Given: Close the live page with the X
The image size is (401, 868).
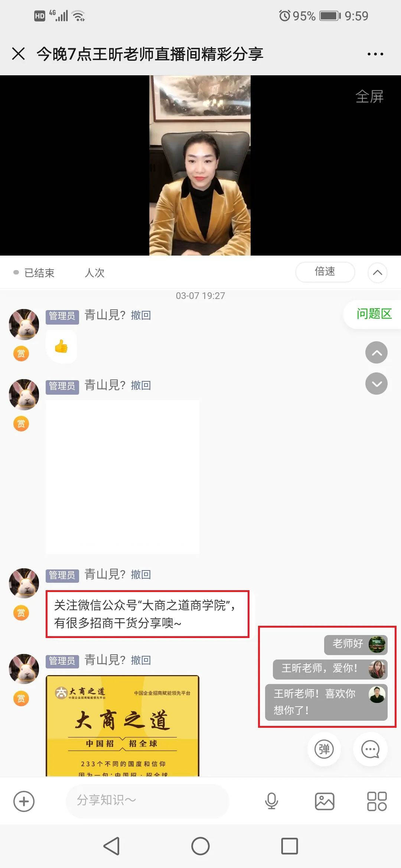Looking at the screenshot, I should pyautogui.click(x=19, y=54).
